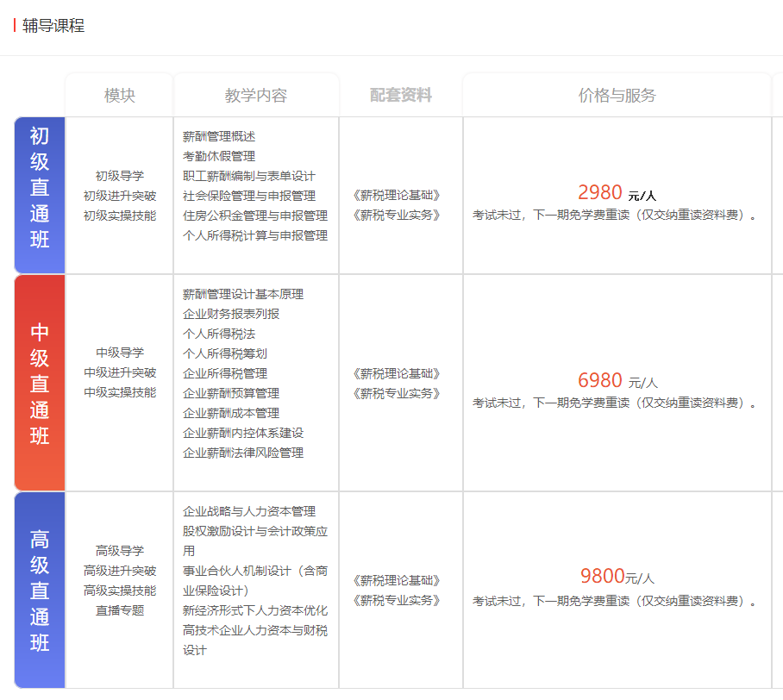Click 股权激励设计与会计政策应用 course item
Image resolution: width=783 pixels, height=700 pixels.
[255, 541]
